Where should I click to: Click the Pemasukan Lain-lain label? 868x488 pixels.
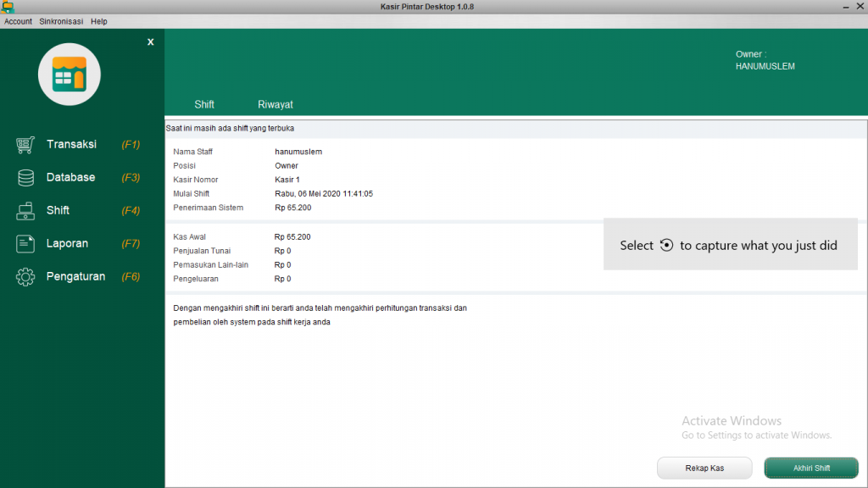(210, 265)
